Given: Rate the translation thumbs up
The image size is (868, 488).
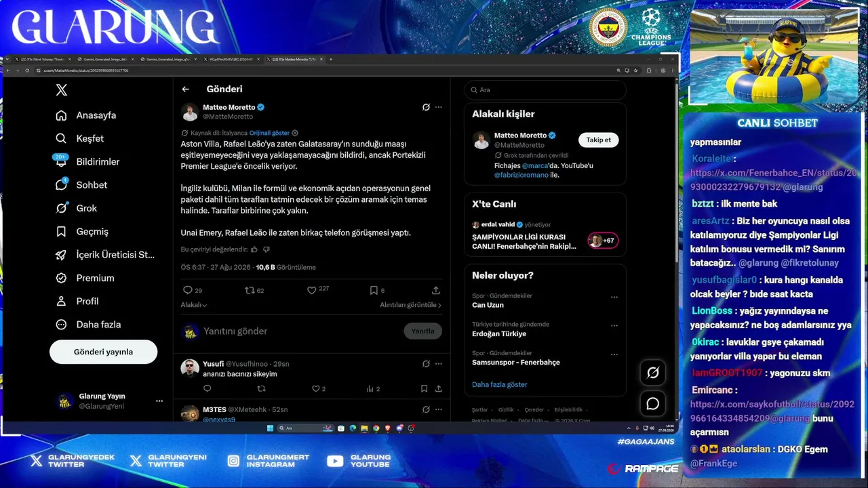Looking at the screenshot, I should click(x=254, y=249).
